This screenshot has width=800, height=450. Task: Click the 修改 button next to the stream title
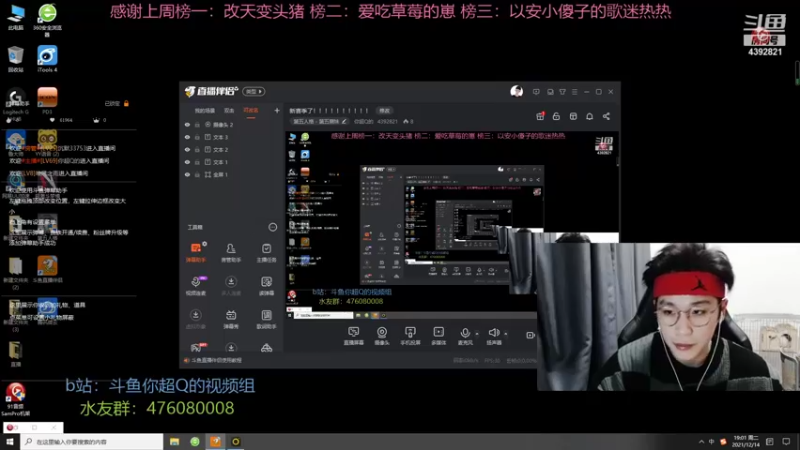tap(384, 111)
